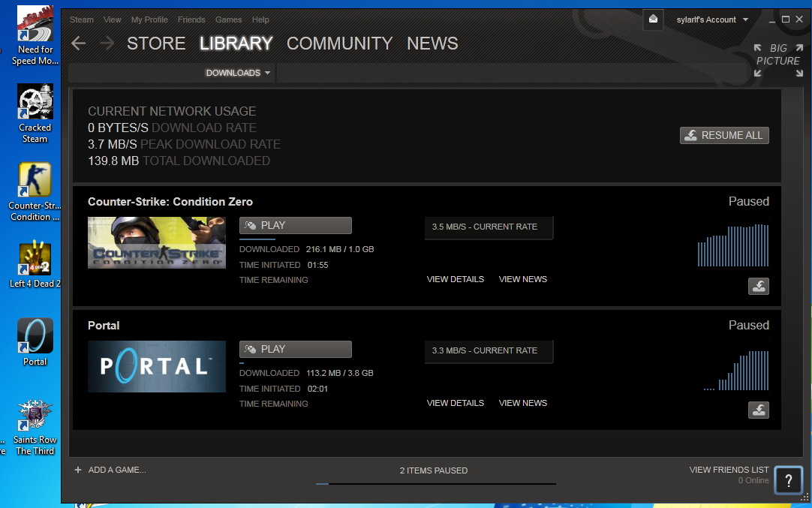Click the 3.3 MB/S current rate box
Image resolution: width=812 pixels, height=508 pixels.
click(489, 351)
